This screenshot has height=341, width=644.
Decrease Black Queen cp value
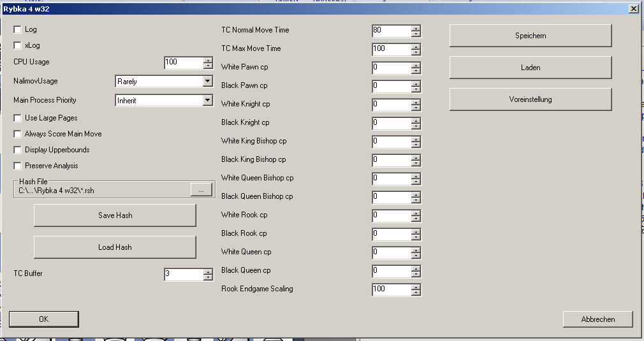(x=416, y=273)
